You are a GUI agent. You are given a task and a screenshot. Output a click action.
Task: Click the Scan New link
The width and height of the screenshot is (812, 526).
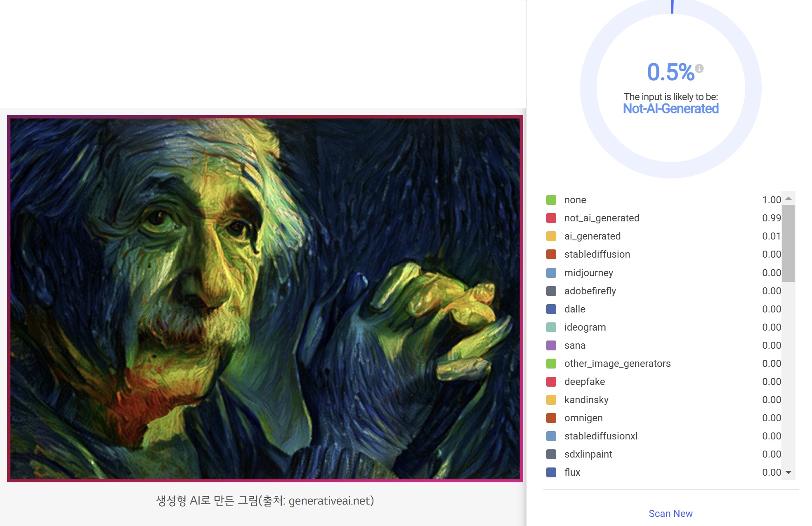670,514
